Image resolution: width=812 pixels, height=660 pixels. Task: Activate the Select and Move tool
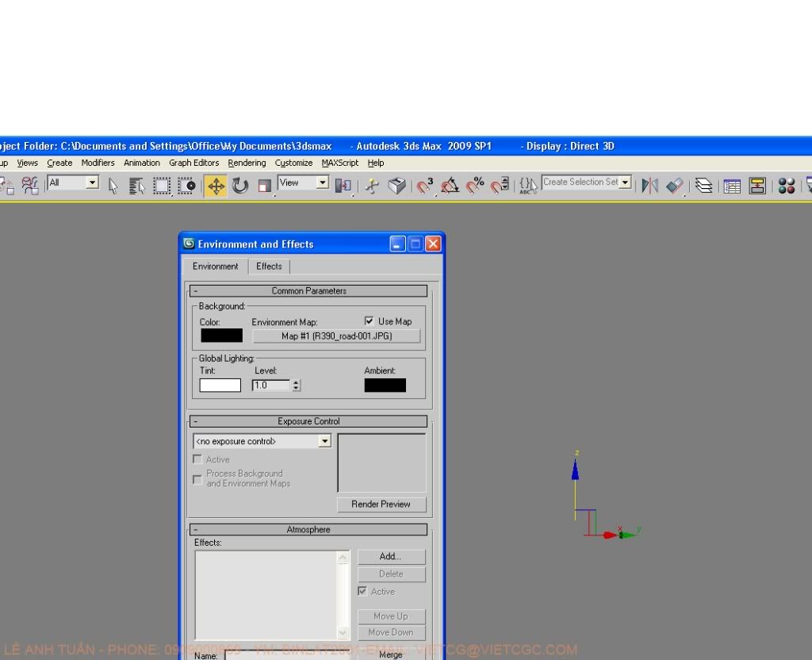point(216,186)
